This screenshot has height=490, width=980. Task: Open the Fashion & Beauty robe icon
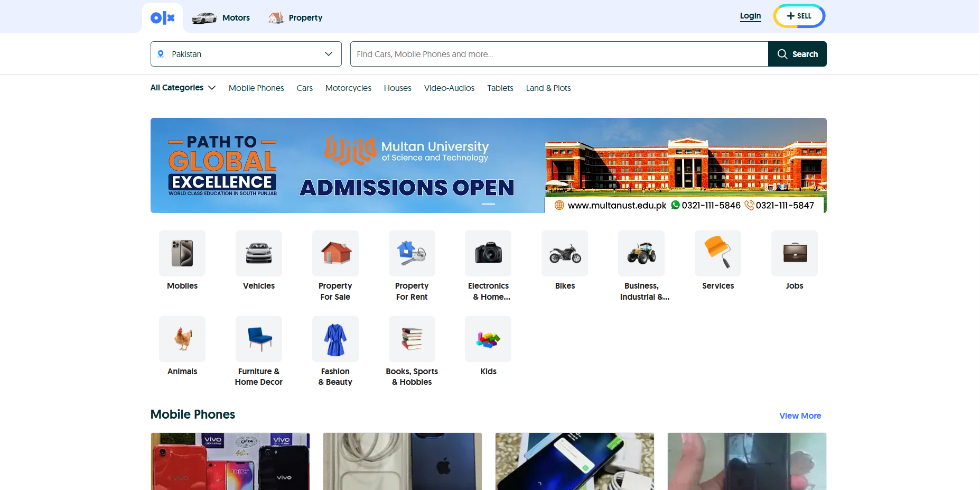click(x=335, y=339)
